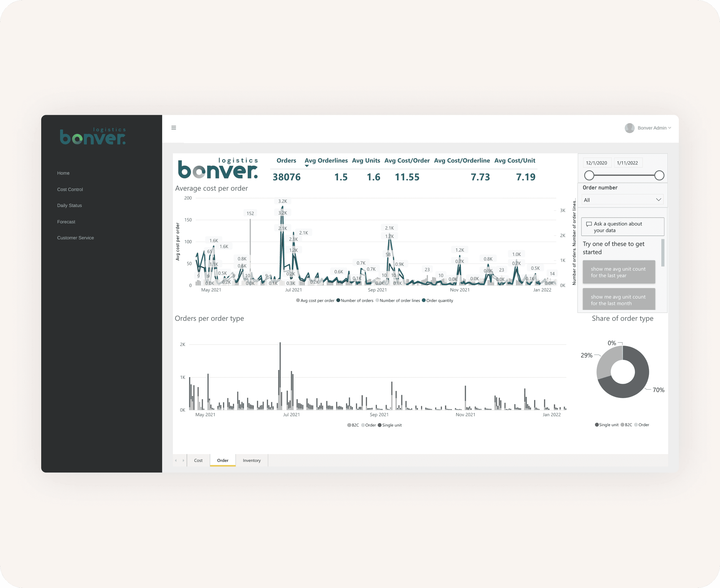Click the Bonver logistics sidebar logo
The image size is (720, 588).
[x=92, y=136]
